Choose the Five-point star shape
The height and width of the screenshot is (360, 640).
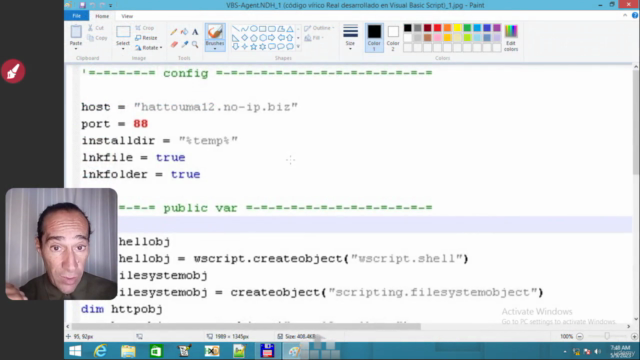point(253,47)
